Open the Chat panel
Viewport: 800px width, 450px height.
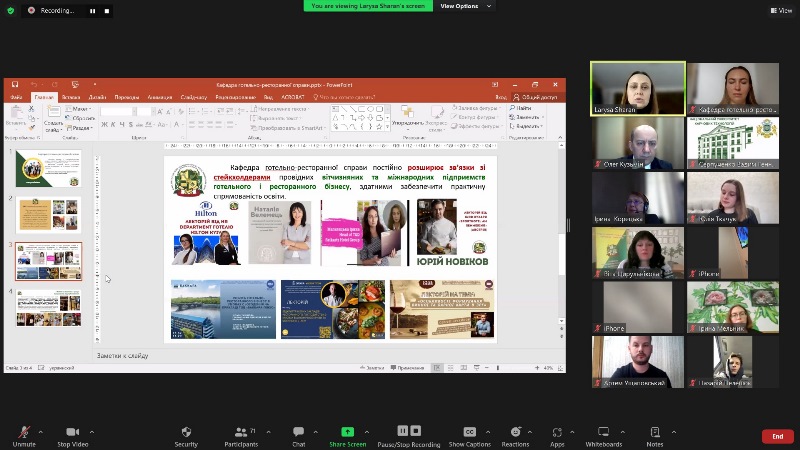(298, 432)
